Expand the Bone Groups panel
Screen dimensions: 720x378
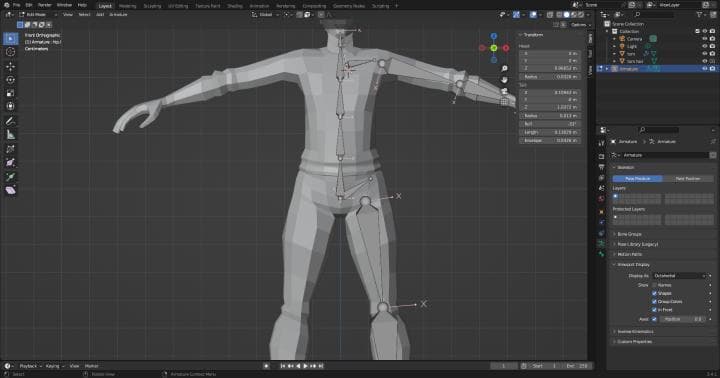pos(629,234)
